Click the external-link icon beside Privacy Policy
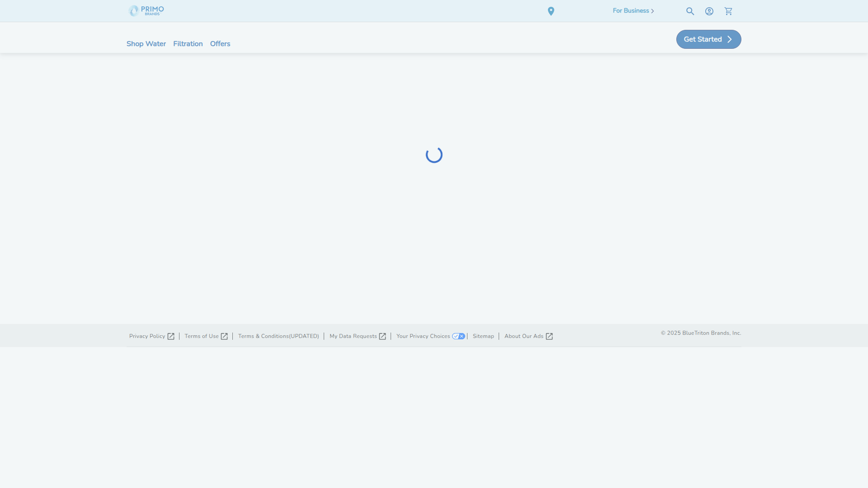The height and width of the screenshot is (488, 868). (x=170, y=336)
